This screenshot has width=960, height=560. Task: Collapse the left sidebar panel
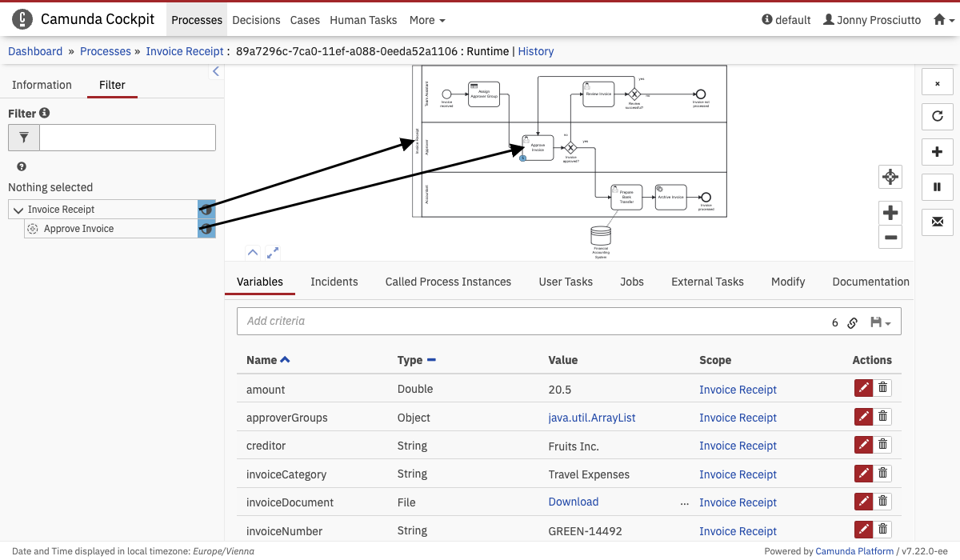(x=215, y=71)
